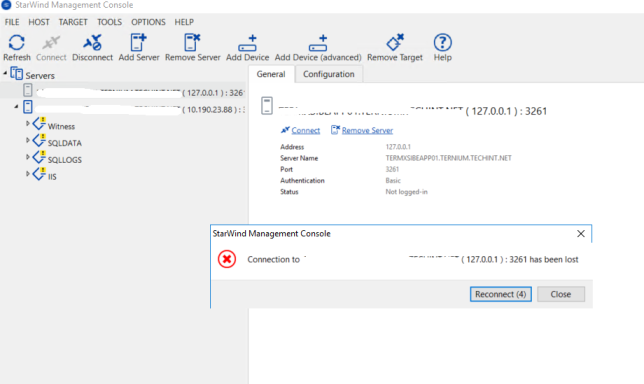Click the SQLDATA target warning icon
This screenshot has height=384, width=644.
[39, 140]
